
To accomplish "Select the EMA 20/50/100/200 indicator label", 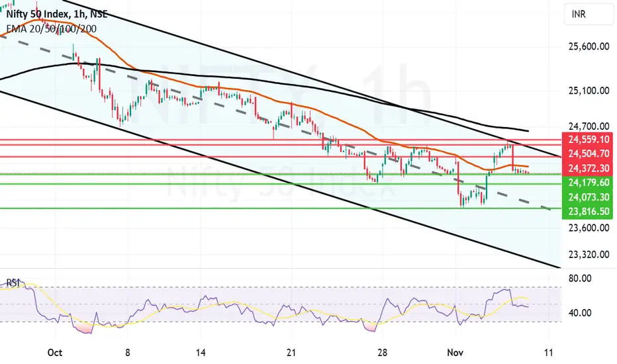I will [51, 28].
